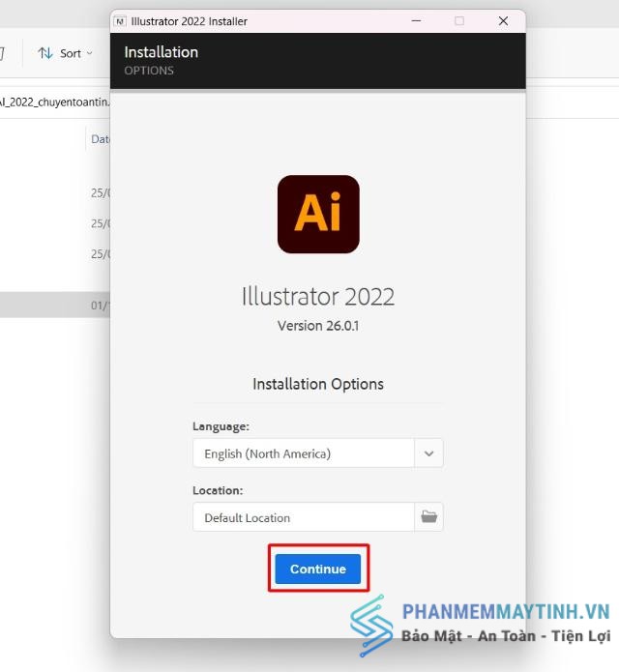Select the highlighted 01/ row in Explorer
Viewport: 619px width, 672px height.
(55, 305)
